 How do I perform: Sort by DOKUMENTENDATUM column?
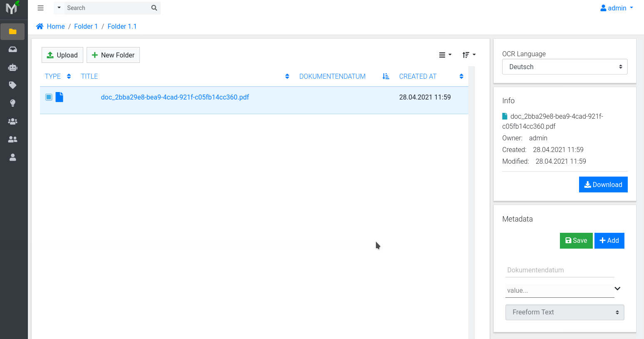pos(386,76)
